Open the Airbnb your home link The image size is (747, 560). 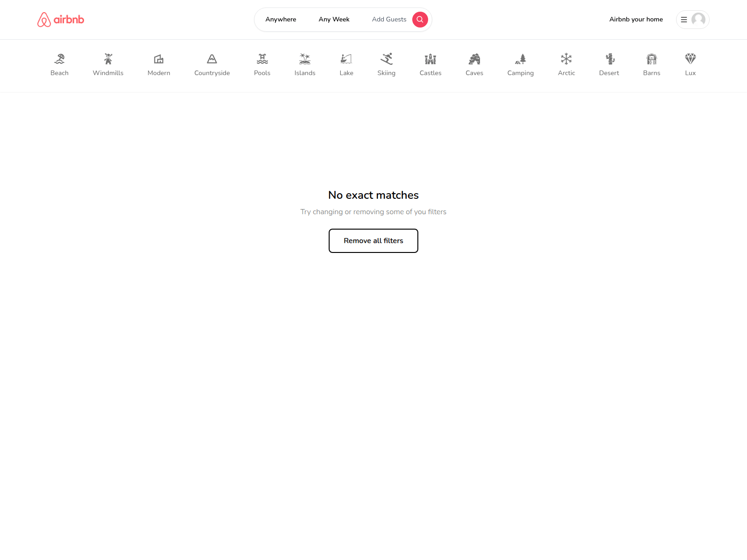click(x=636, y=20)
